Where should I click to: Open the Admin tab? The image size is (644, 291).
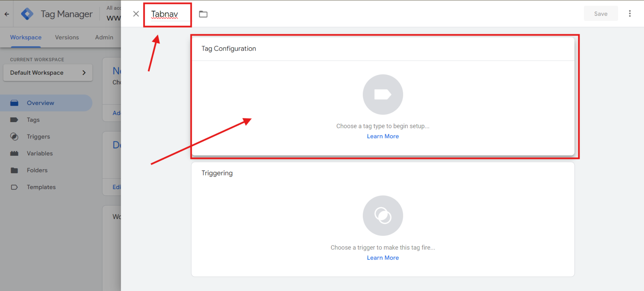(104, 37)
